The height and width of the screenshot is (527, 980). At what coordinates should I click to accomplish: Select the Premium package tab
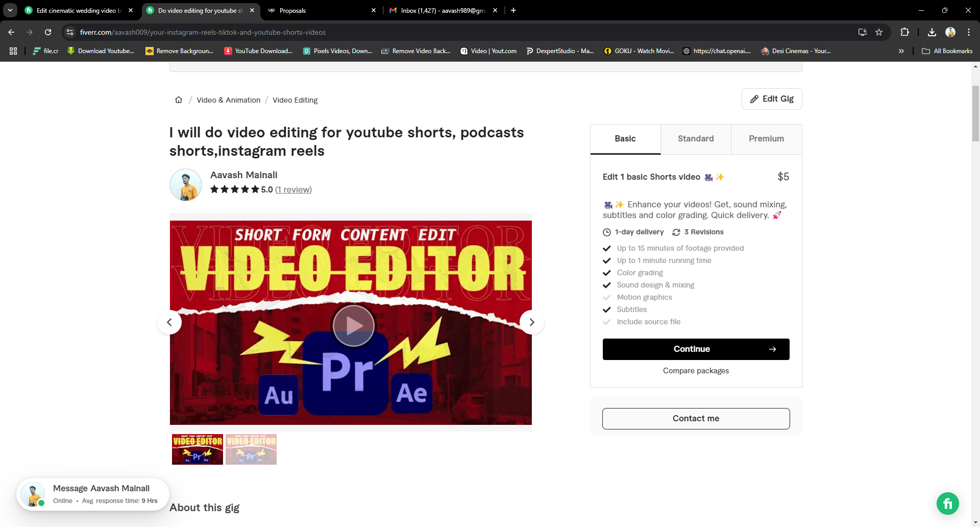766,139
